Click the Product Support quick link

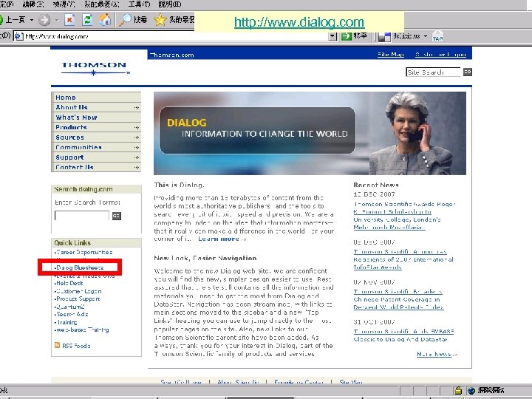(77, 299)
